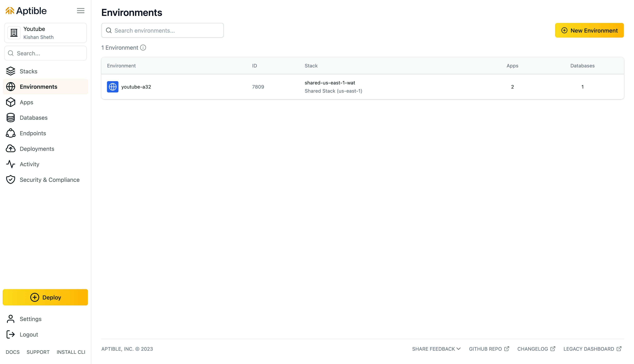Select the Environments menu item
This screenshot has height=364, width=634.
tap(38, 87)
